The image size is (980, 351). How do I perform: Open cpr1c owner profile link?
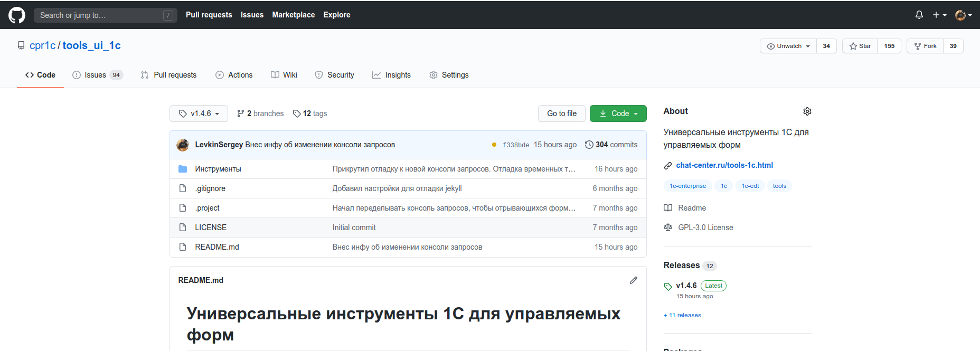point(43,45)
